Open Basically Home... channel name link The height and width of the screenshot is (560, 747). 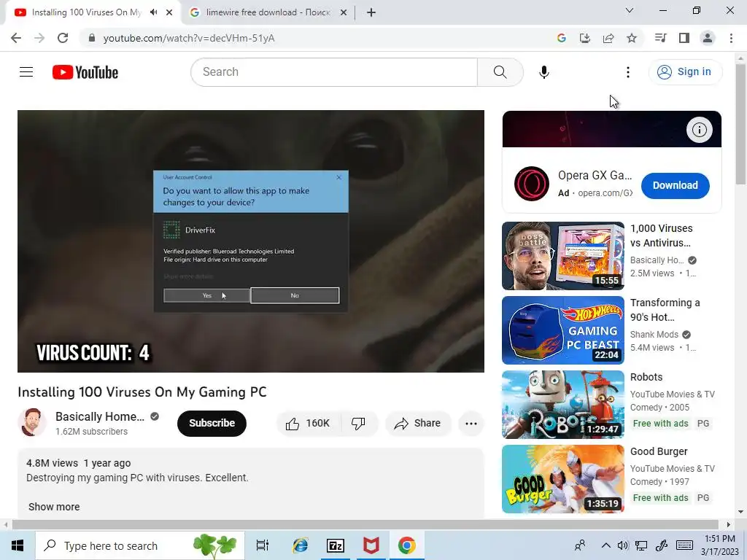(x=99, y=416)
